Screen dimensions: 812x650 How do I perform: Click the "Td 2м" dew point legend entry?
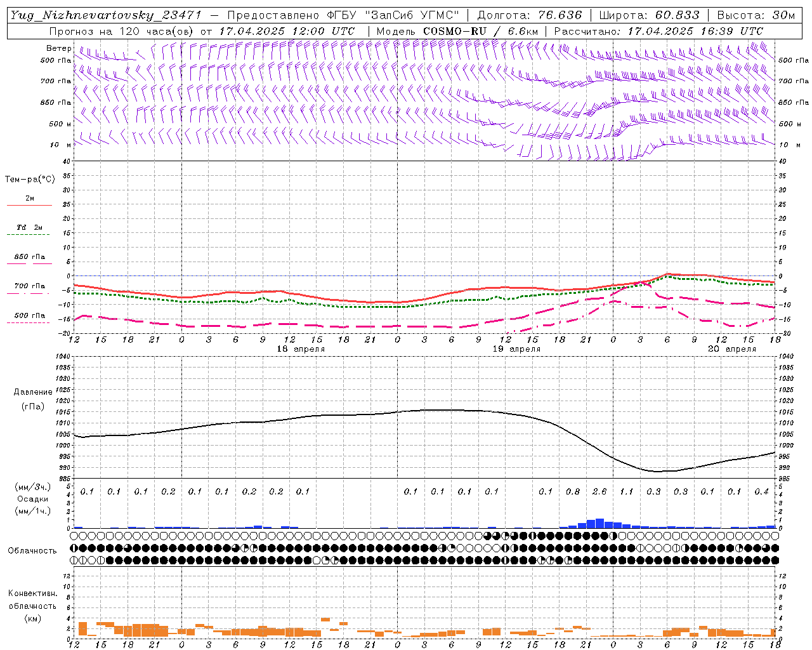coord(30,227)
